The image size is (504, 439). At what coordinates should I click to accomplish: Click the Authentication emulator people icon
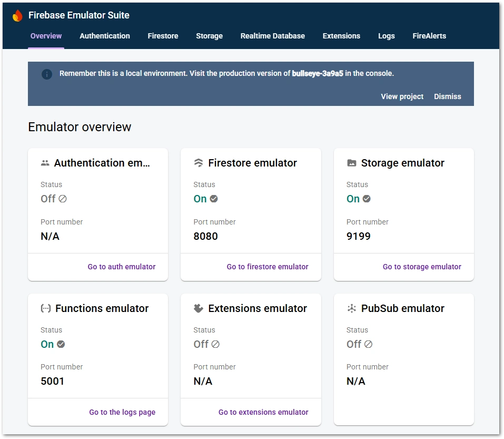[x=45, y=163]
